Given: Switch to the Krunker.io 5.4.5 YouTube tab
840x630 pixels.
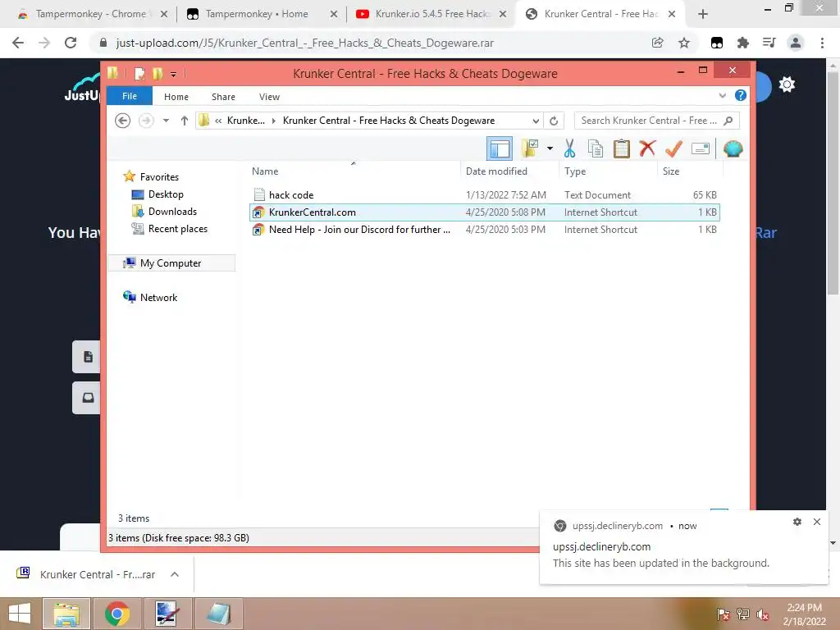Looking at the screenshot, I should click(431, 14).
